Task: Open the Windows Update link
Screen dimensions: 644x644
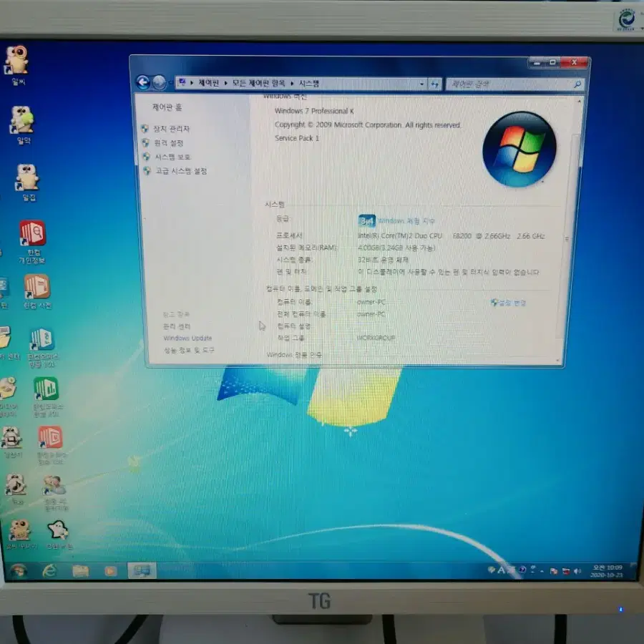Action: 187,338
